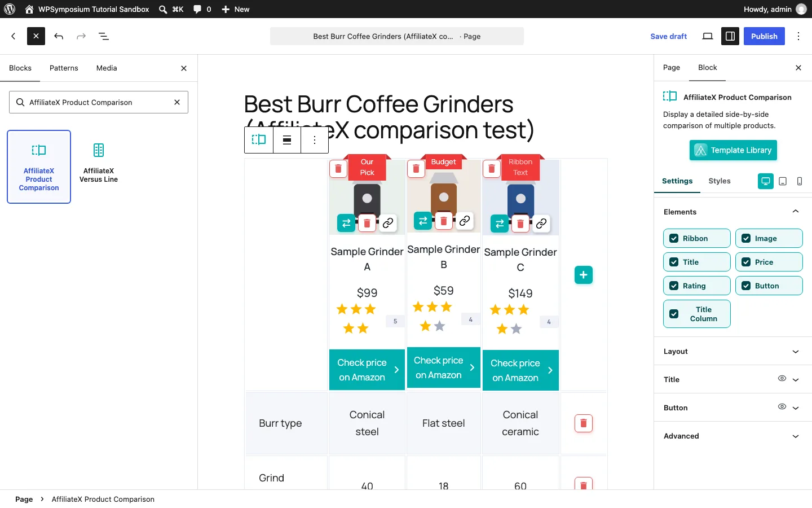
Task: Delete the Sample Grinder A product column
Action: (338, 168)
